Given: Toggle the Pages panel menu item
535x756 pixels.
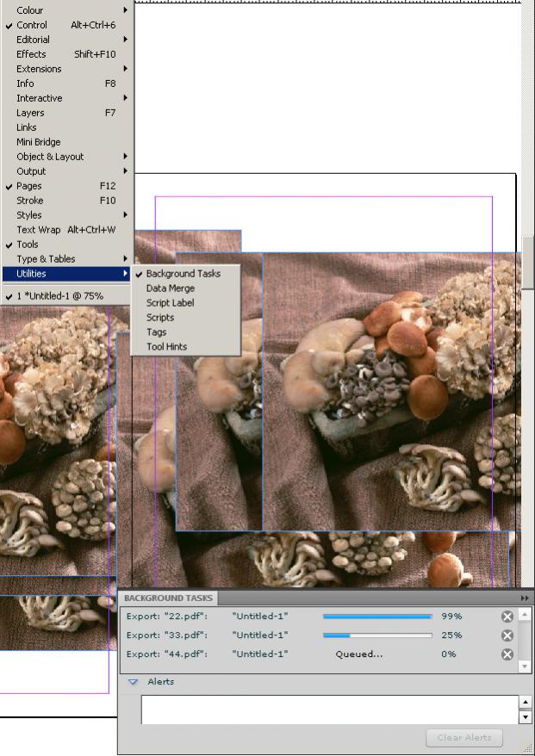Looking at the screenshot, I should [66, 186].
